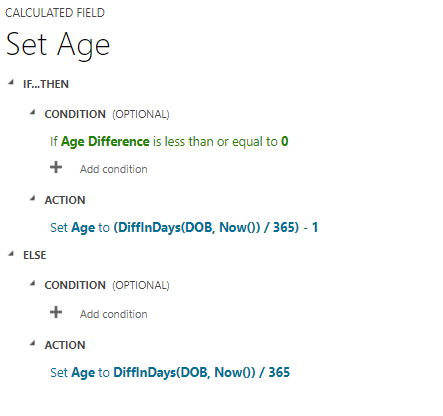Click the plus icon under the ELSE condition
Viewport: 443px width, 416px height.
(56, 312)
